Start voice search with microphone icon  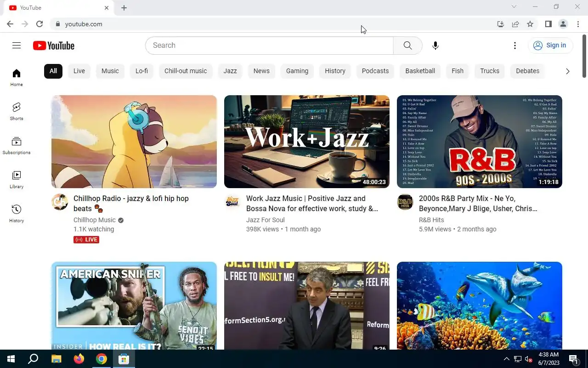pyautogui.click(x=435, y=46)
